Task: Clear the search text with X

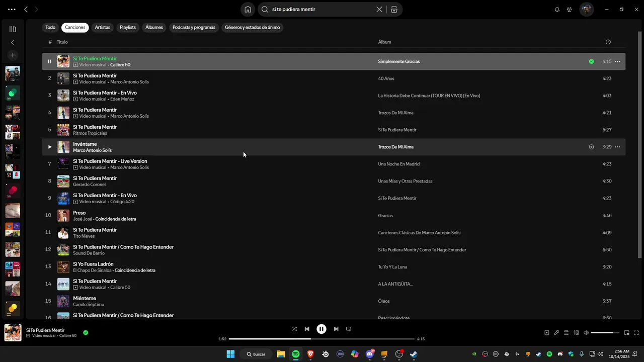Action: click(379, 9)
